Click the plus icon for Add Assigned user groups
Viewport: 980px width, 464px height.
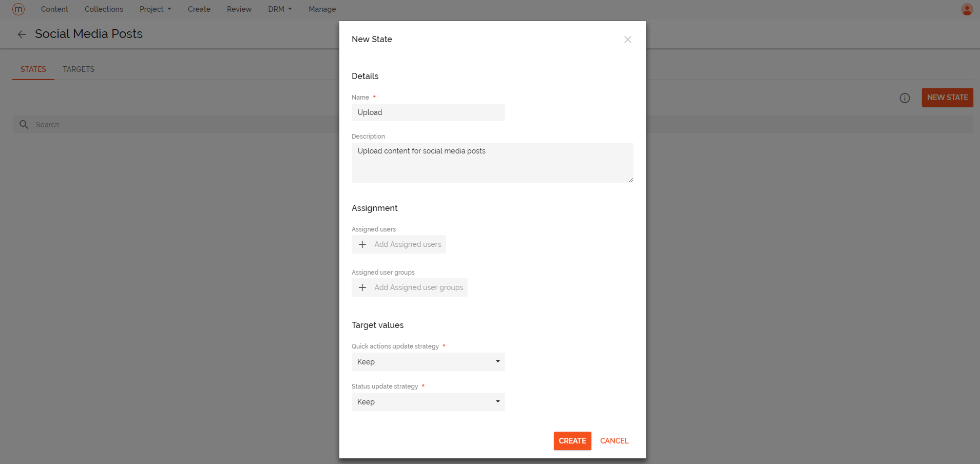point(362,287)
